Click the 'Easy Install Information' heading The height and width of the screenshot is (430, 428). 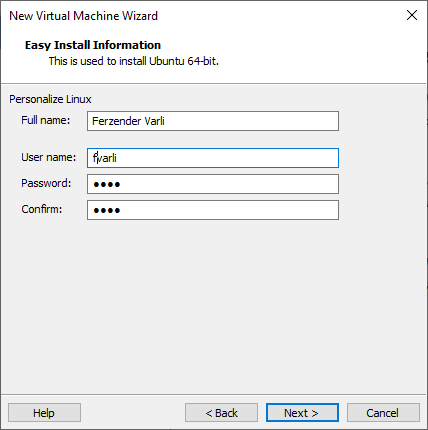[x=93, y=45]
